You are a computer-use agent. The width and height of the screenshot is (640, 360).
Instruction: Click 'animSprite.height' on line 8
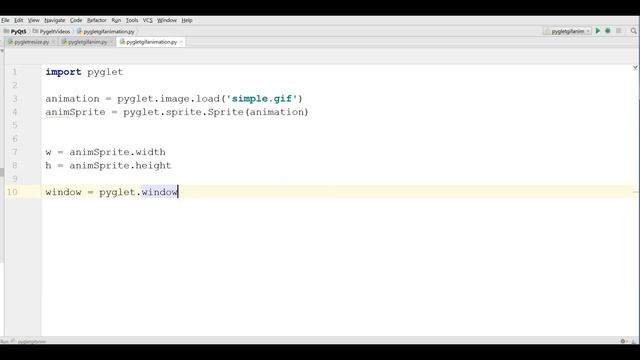120,166
